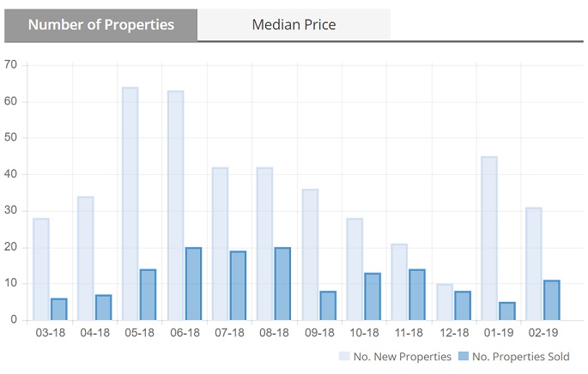588x374 pixels.
Task: Click the 11-18 properties sold bar
Action: coord(417,295)
